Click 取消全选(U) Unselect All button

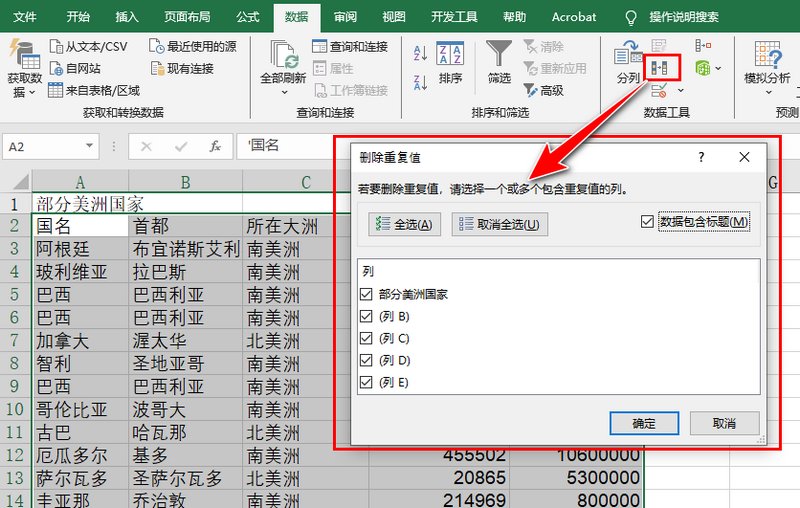pos(499,224)
